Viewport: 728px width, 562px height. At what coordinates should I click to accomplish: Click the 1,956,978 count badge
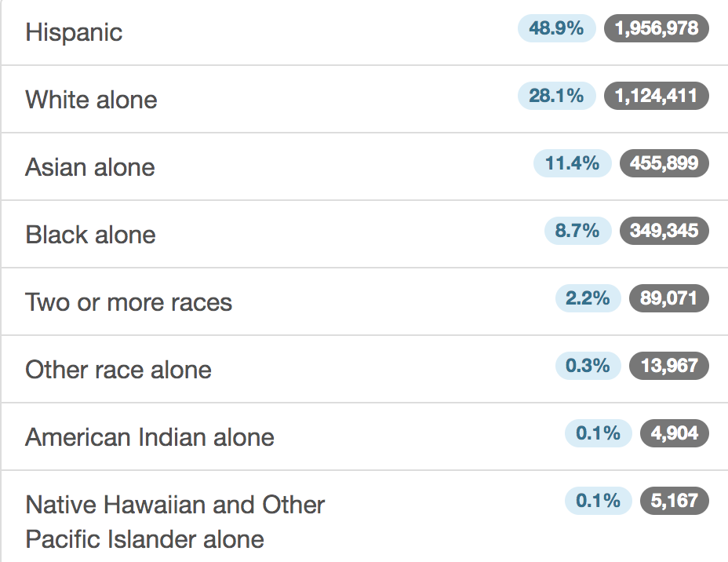[x=657, y=28]
